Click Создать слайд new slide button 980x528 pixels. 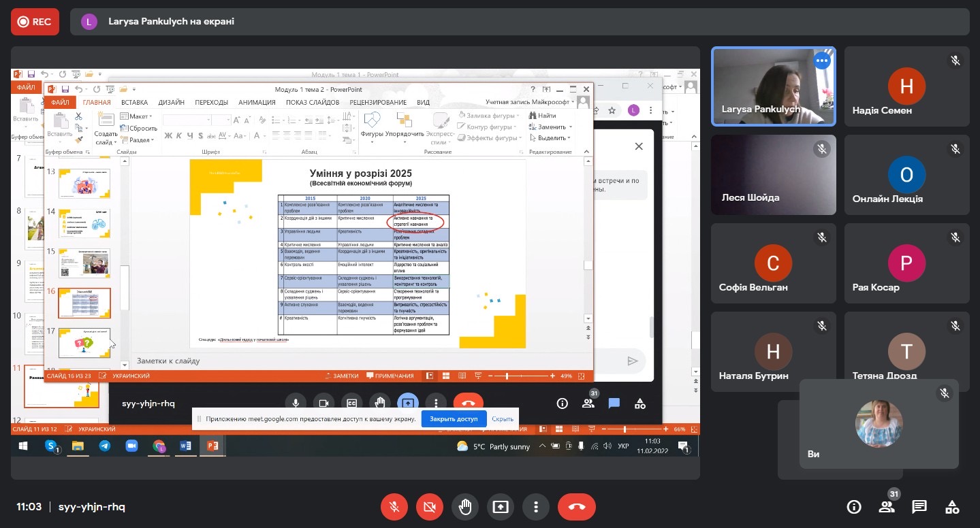pyautogui.click(x=106, y=128)
